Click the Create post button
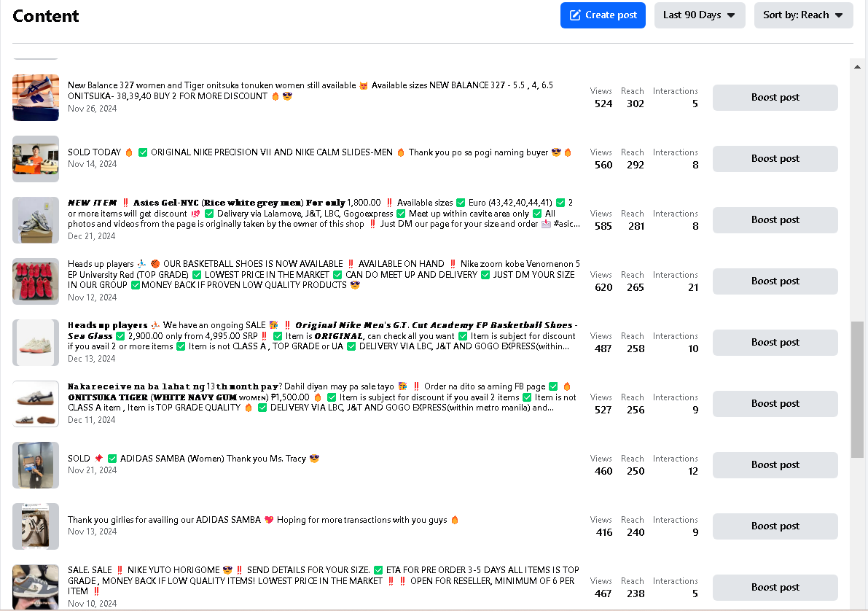Viewport: 868px width, 611px height. click(x=603, y=15)
